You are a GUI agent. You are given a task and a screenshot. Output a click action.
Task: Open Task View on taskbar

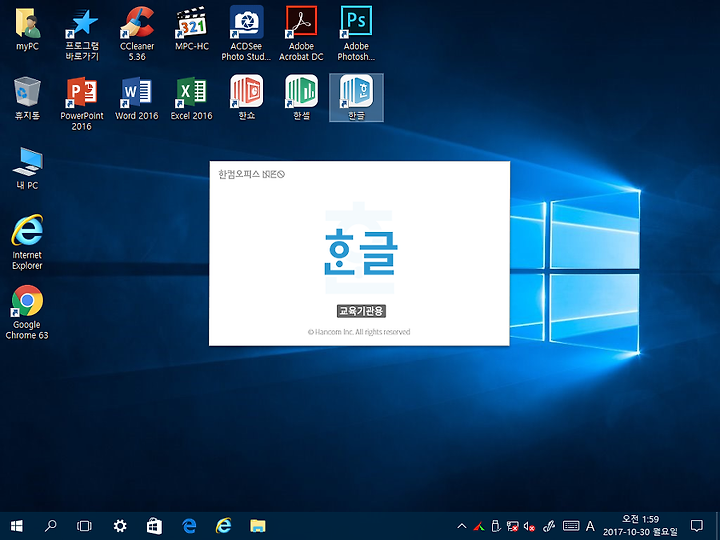coord(84,526)
